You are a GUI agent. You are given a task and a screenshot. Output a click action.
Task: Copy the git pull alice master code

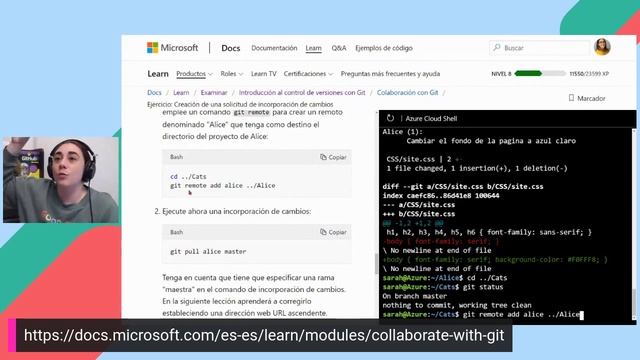tap(333, 232)
